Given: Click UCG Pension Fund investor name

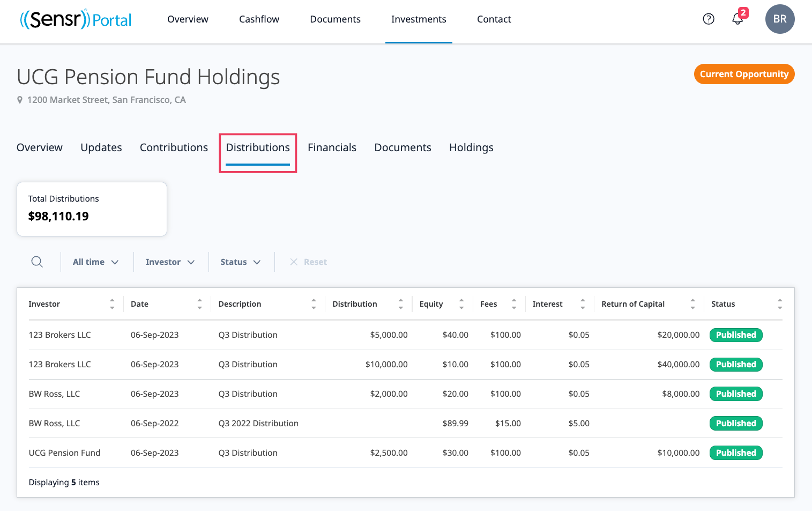Looking at the screenshot, I should (x=64, y=453).
